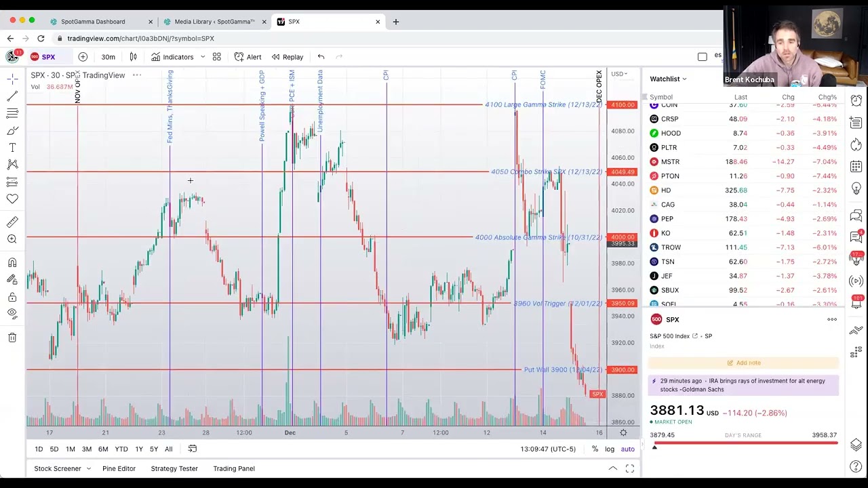
Task: Open chart settings gear icon
Action: pos(623,432)
